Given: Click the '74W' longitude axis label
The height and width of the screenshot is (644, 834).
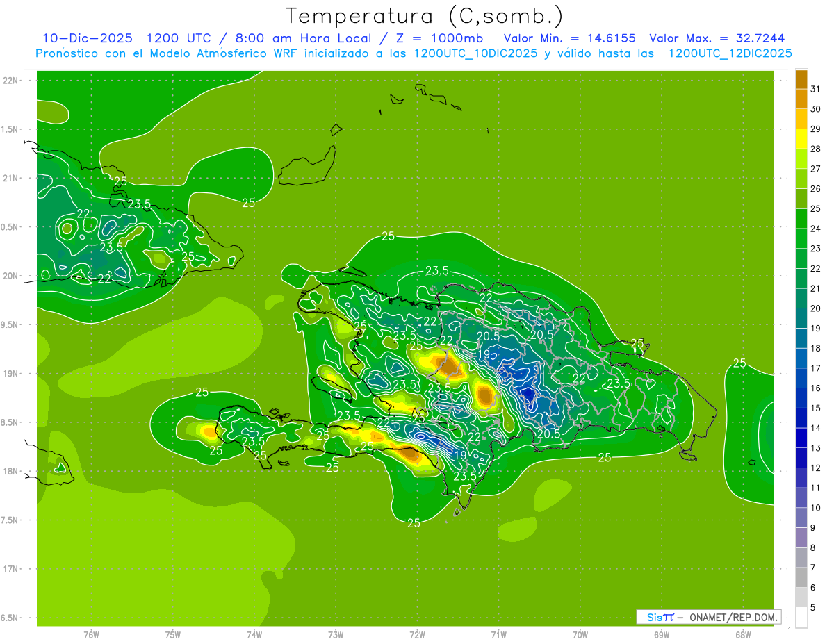Looking at the screenshot, I should pyautogui.click(x=254, y=634).
